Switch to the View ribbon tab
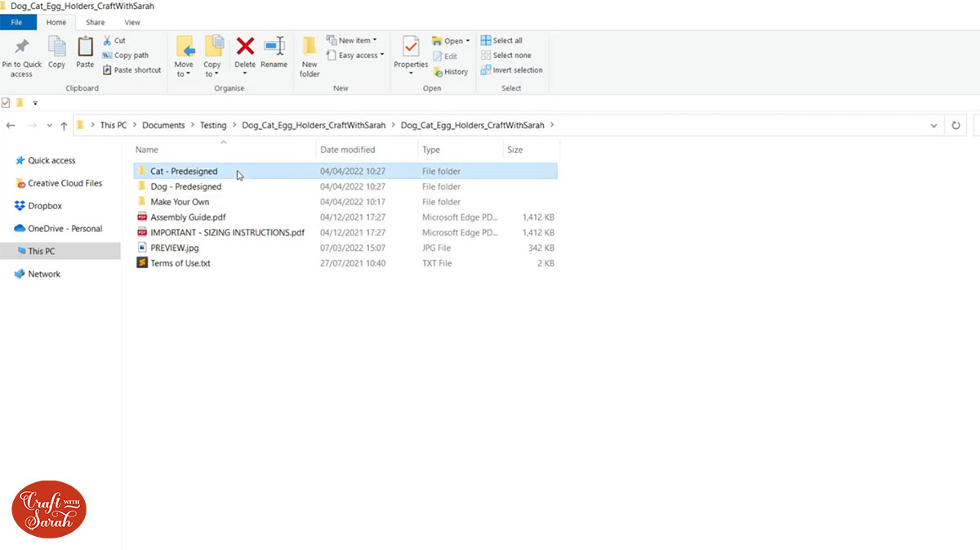This screenshot has height=550, width=980. (x=132, y=22)
